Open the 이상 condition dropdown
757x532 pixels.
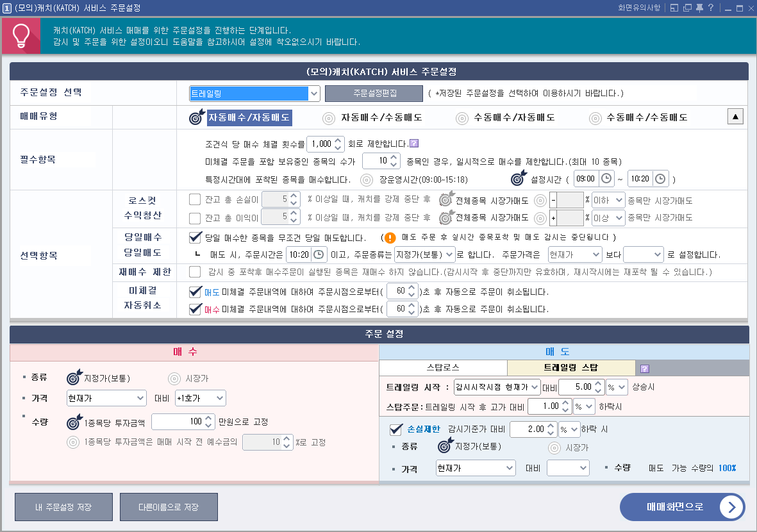point(608,218)
